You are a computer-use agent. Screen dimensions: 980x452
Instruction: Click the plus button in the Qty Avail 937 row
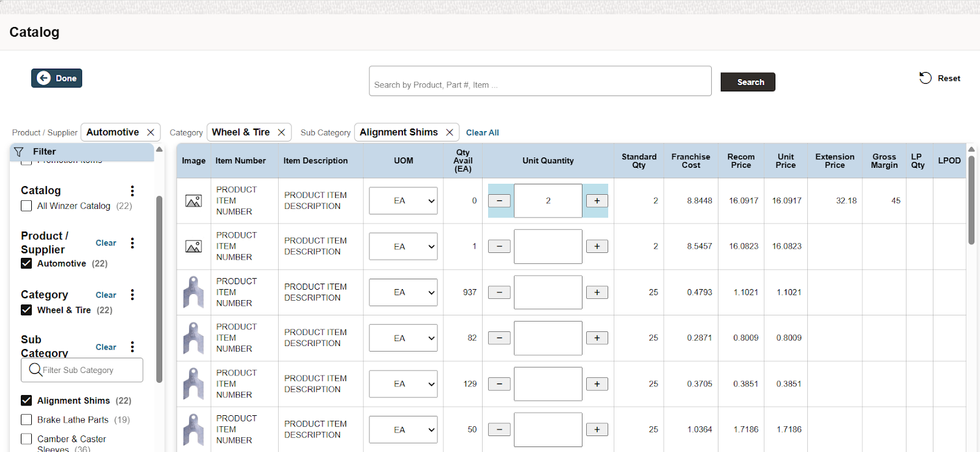[597, 292]
